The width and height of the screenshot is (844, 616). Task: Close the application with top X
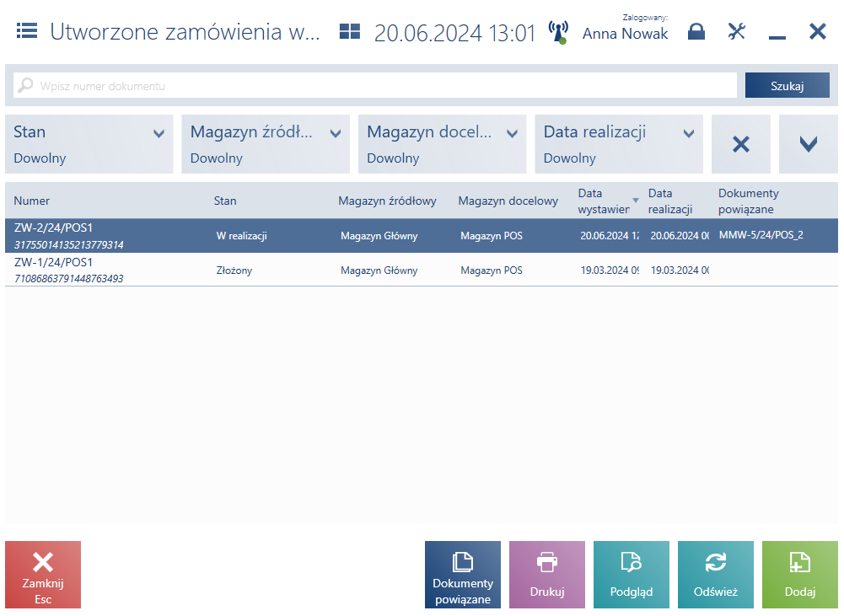click(x=818, y=31)
